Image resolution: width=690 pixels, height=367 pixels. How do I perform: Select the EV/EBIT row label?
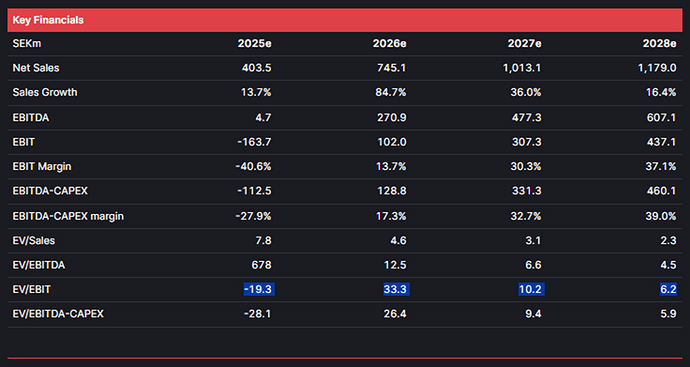pos(32,290)
